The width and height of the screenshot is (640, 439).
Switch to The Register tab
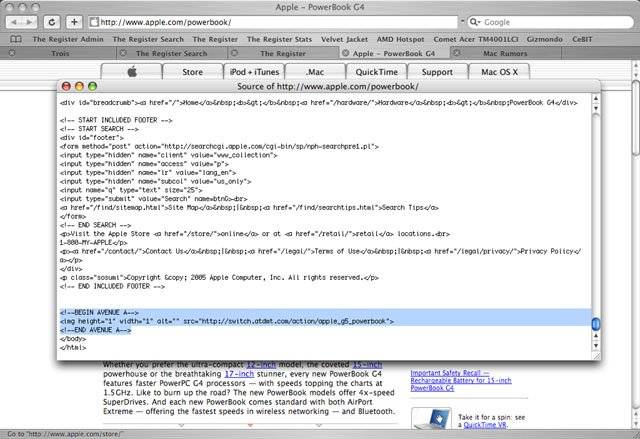[283, 53]
